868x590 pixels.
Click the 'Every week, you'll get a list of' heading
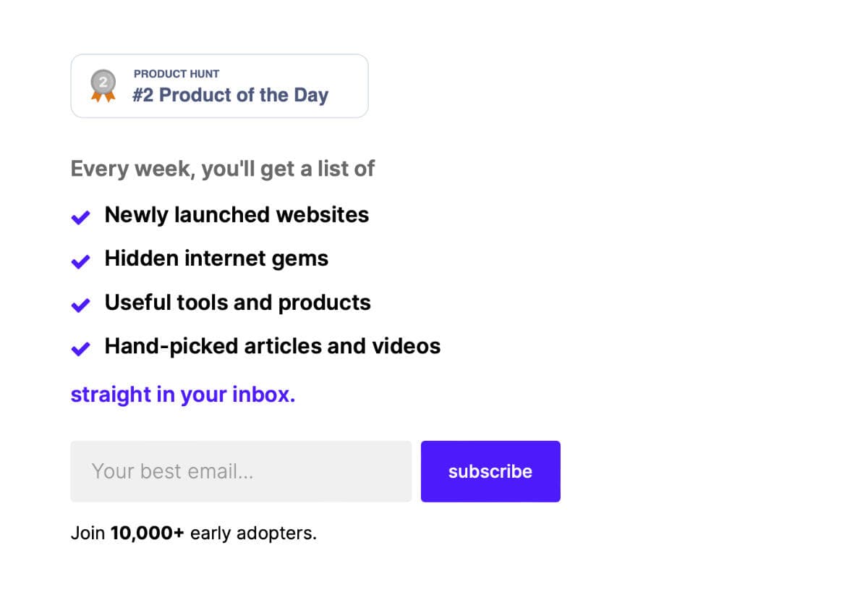coord(223,169)
